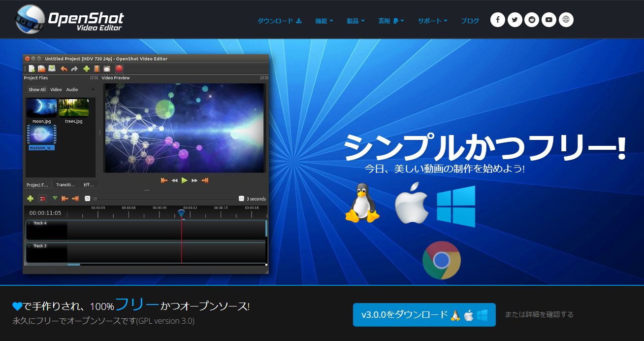Jump to End in preview controls
The image size is (644, 341).
205,180
